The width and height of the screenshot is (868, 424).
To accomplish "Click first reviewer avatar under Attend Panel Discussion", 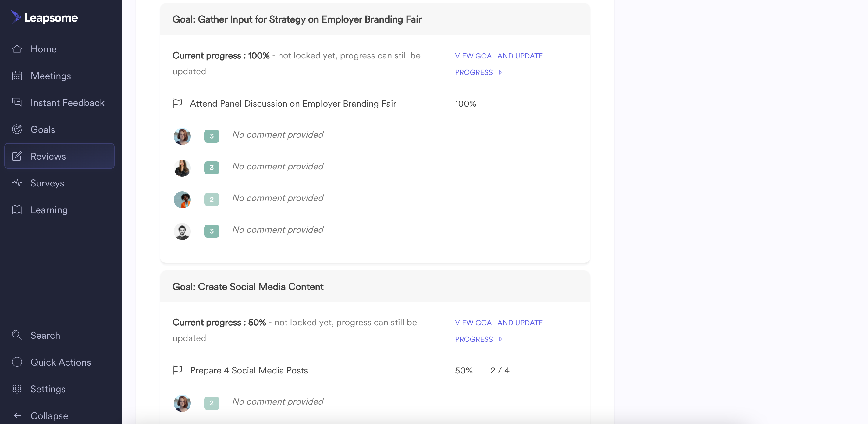I will coord(182,136).
